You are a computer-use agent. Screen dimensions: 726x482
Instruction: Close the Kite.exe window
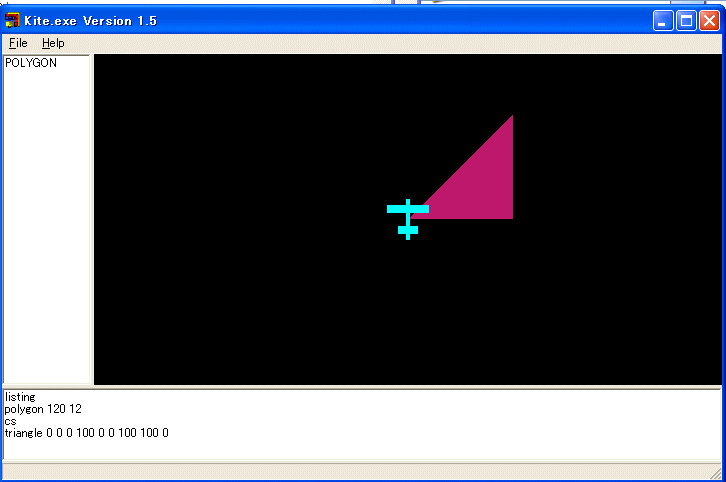709,21
